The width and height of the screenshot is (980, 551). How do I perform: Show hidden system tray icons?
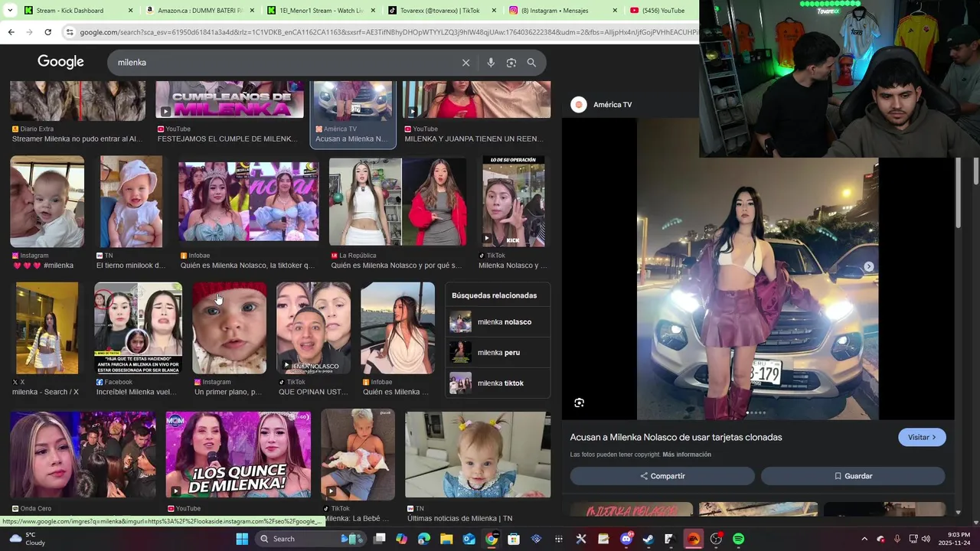point(864,539)
